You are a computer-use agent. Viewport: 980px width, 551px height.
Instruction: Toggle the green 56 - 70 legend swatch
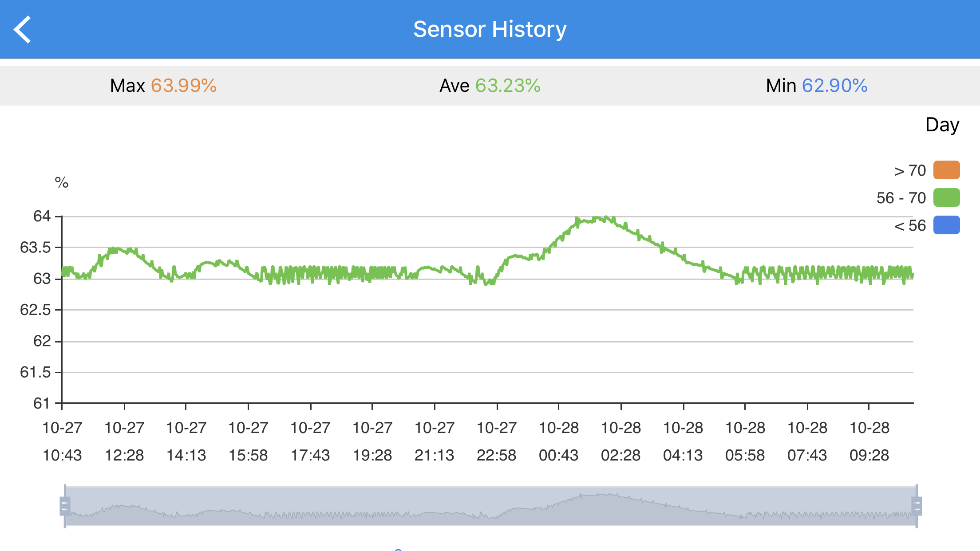(x=946, y=197)
